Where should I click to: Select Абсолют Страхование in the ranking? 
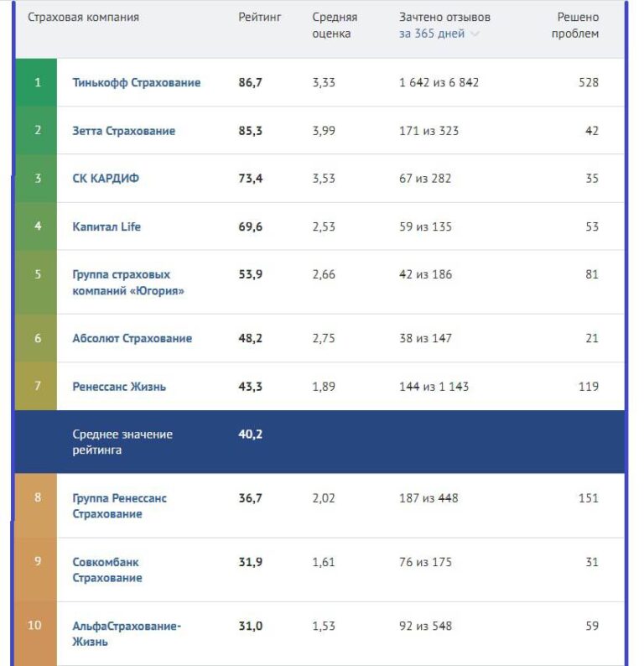pos(132,338)
